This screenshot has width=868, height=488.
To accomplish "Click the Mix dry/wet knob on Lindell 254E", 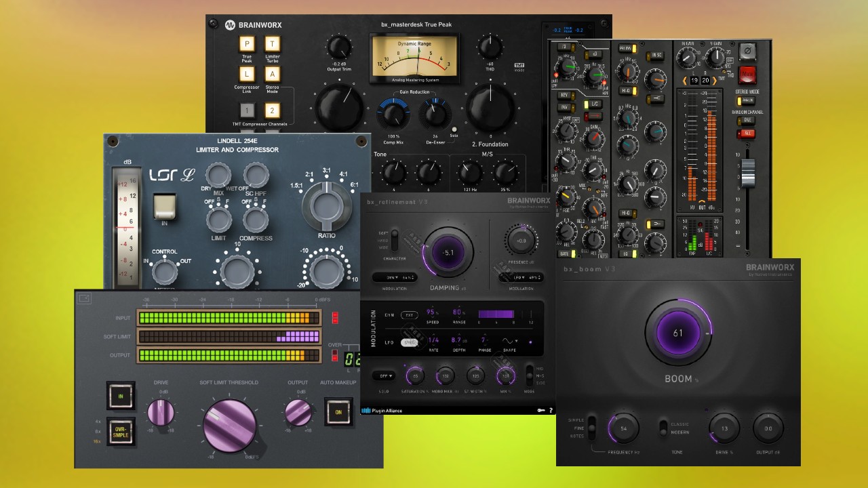I will tap(218, 176).
